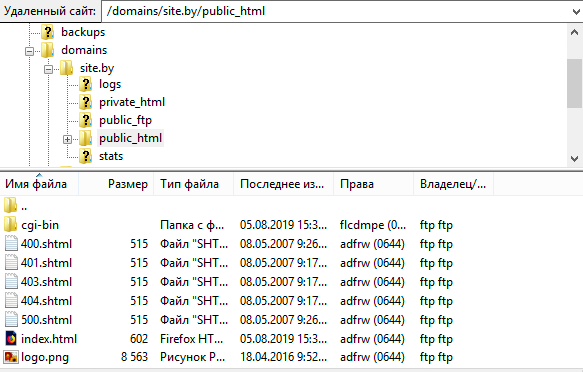Select the public_html tree item
Image resolution: width=583 pixels, height=372 pixels.
[131, 138]
